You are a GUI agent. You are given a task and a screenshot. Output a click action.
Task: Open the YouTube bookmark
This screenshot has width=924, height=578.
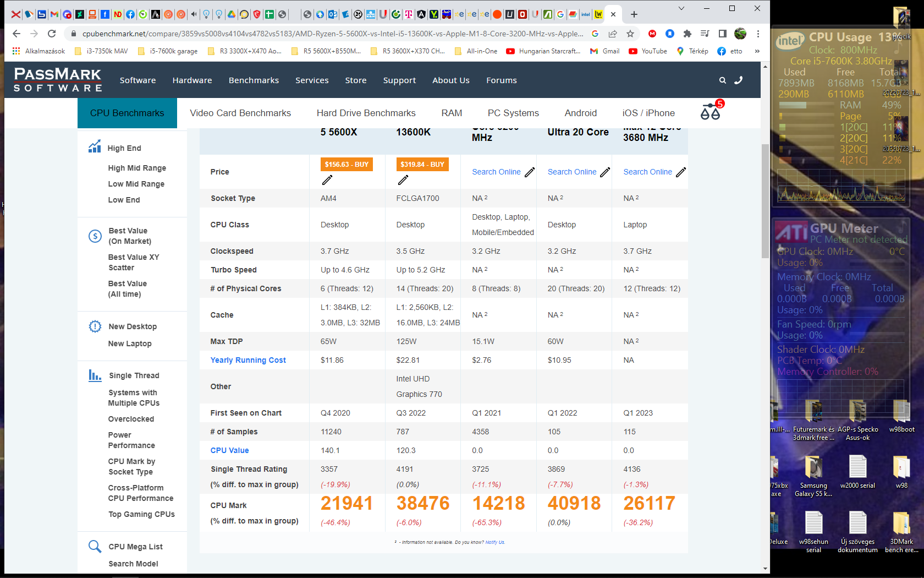coord(648,51)
